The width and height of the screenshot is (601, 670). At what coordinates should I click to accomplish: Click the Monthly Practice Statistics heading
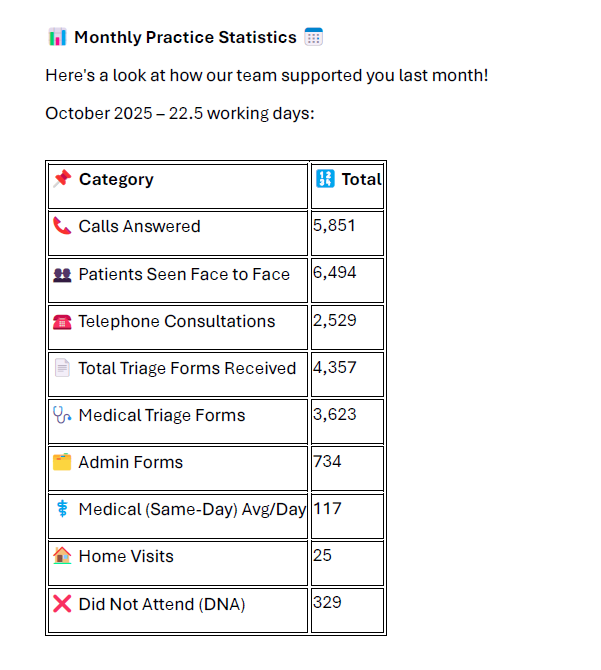(x=185, y=37)
